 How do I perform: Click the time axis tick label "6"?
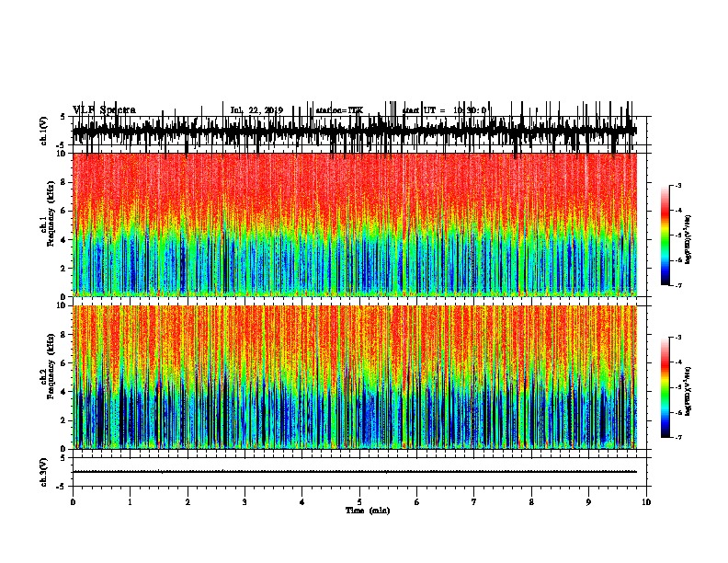(417, 502)
